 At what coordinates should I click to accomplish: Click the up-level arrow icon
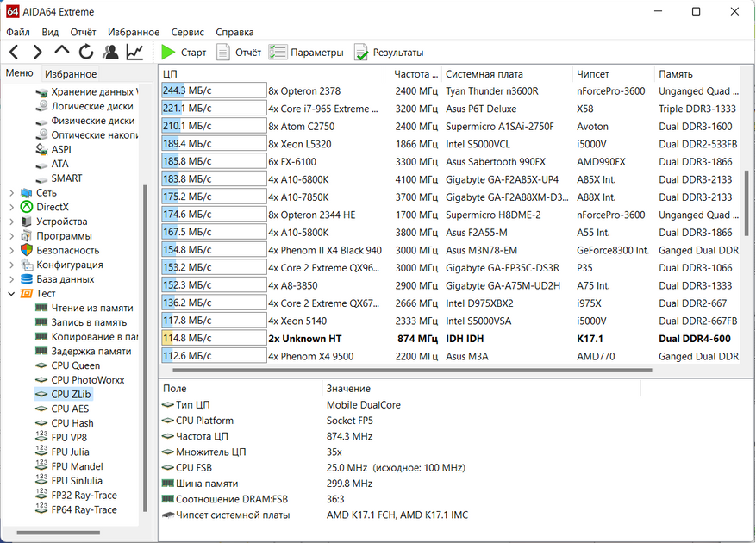click(62, 51)
